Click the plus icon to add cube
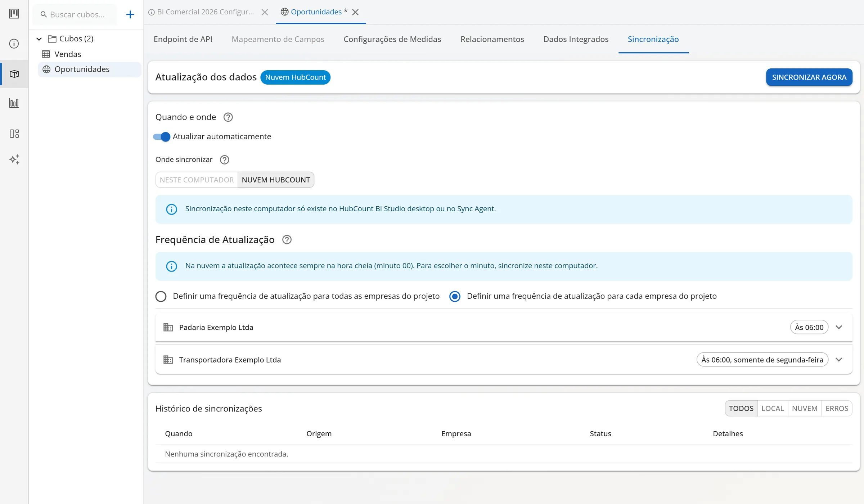Screen dimensions: 864x504 point(130,14)
